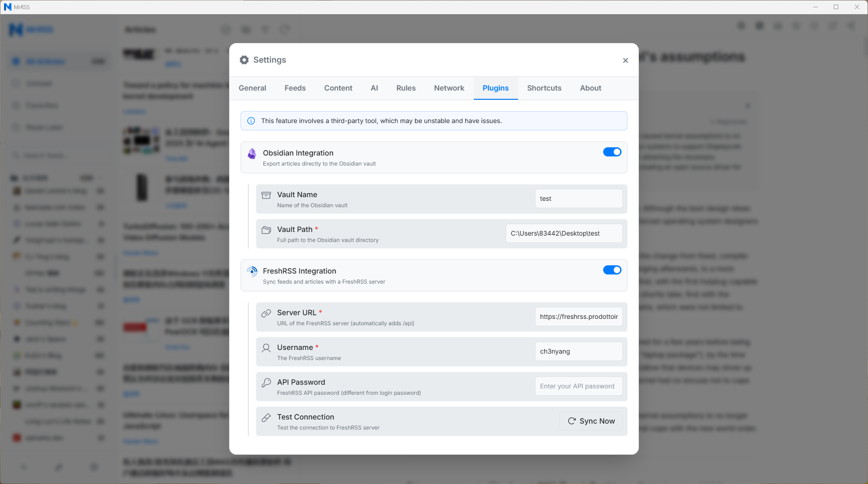The image size is (868, 484).
Task: Click the Enter your API password field
Action: pos(578,386)
